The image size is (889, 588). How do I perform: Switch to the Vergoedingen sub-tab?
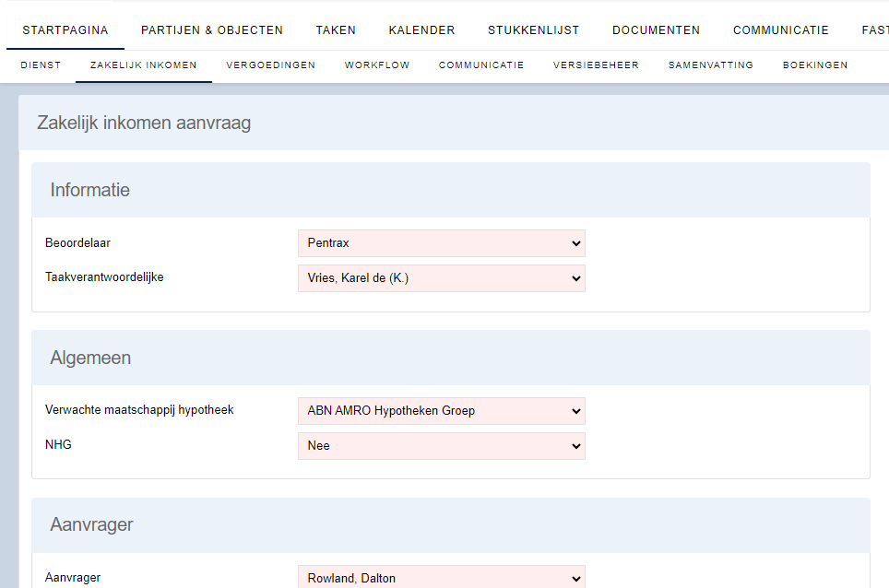271,65
